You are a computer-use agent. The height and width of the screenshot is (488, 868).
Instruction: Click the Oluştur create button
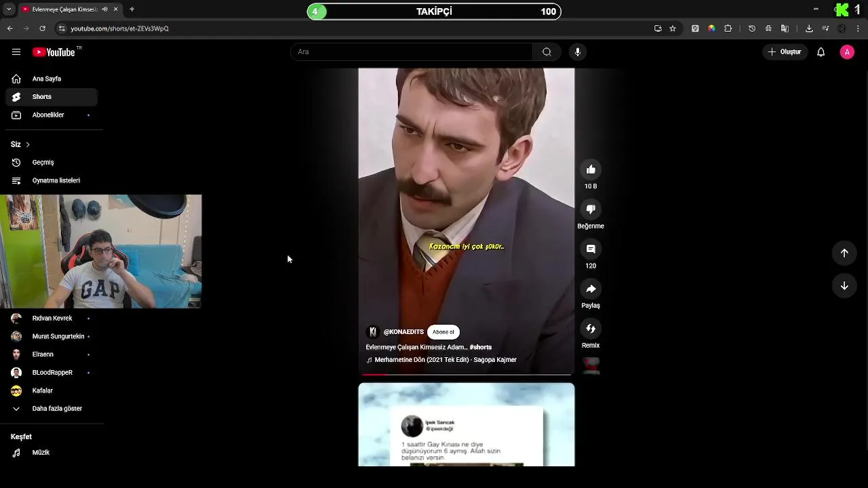785,52
